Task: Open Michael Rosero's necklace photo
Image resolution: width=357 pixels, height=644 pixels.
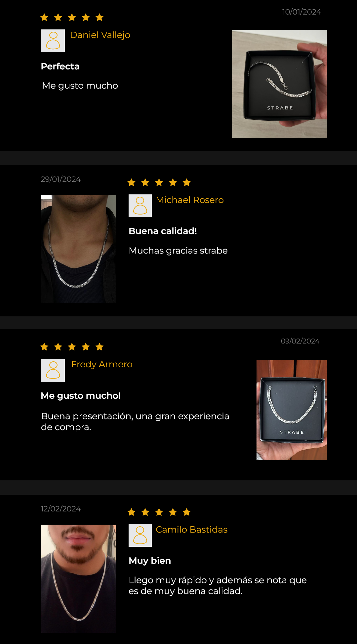Action: tap(78, 249)
